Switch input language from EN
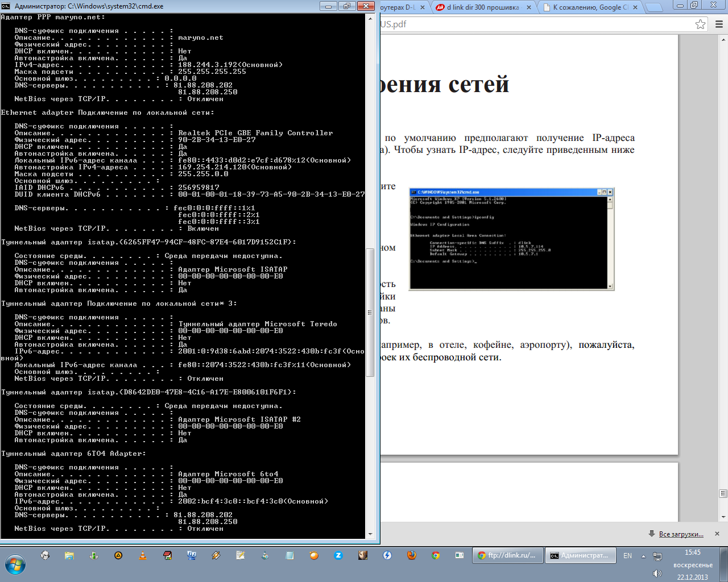 pyautogui.click(x=627, y=556)
